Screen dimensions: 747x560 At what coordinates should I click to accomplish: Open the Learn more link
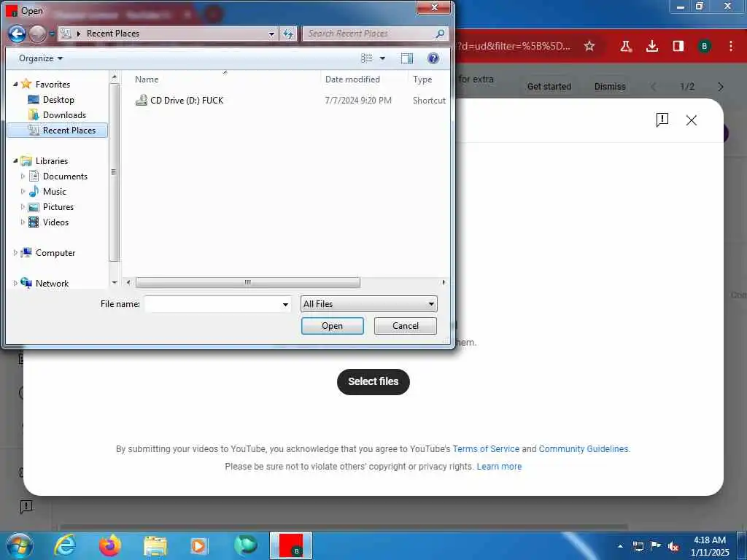pos(499,466)
